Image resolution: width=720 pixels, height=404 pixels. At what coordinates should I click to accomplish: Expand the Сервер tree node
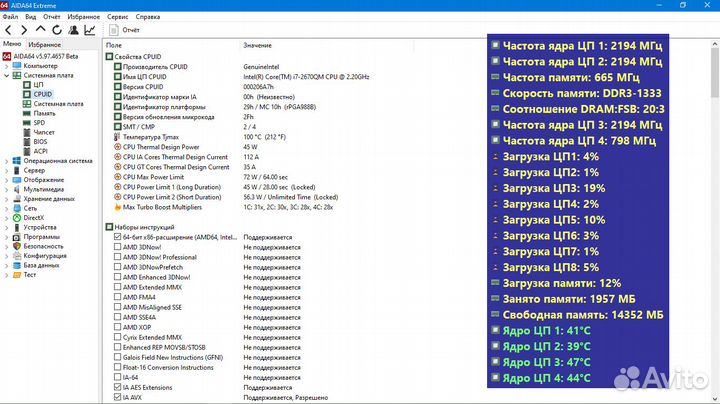click(x=6, y=170)
